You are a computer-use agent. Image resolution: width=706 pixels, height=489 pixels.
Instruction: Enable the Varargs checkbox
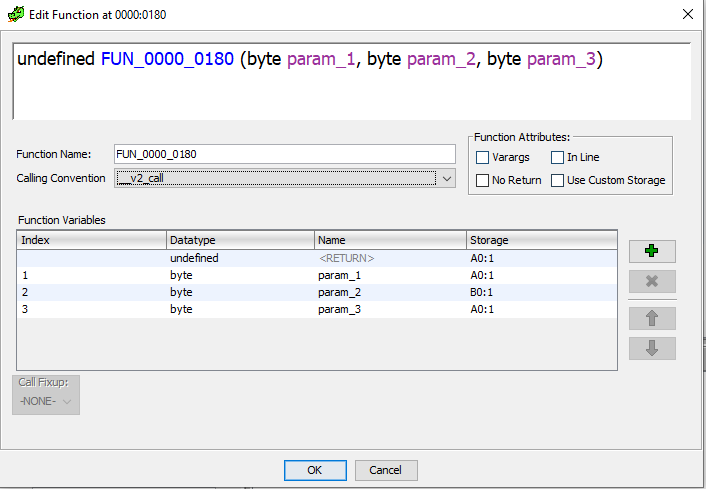482,157
